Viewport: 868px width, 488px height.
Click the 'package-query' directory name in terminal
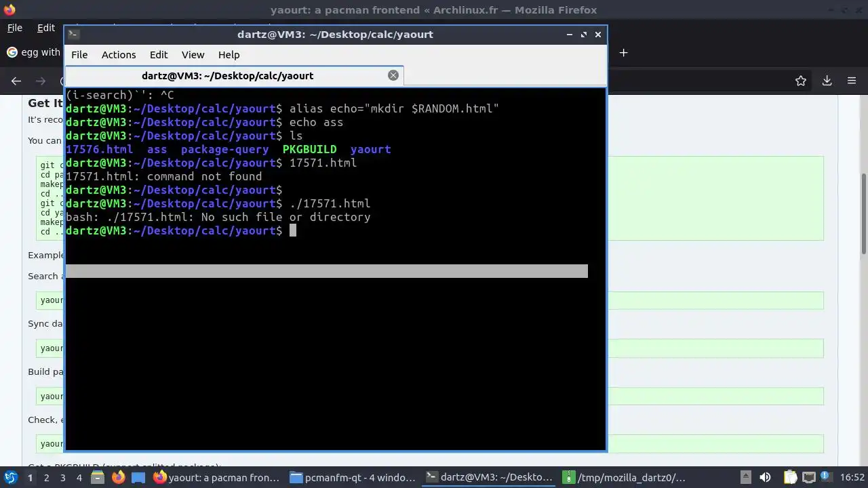tap(225, 149)
